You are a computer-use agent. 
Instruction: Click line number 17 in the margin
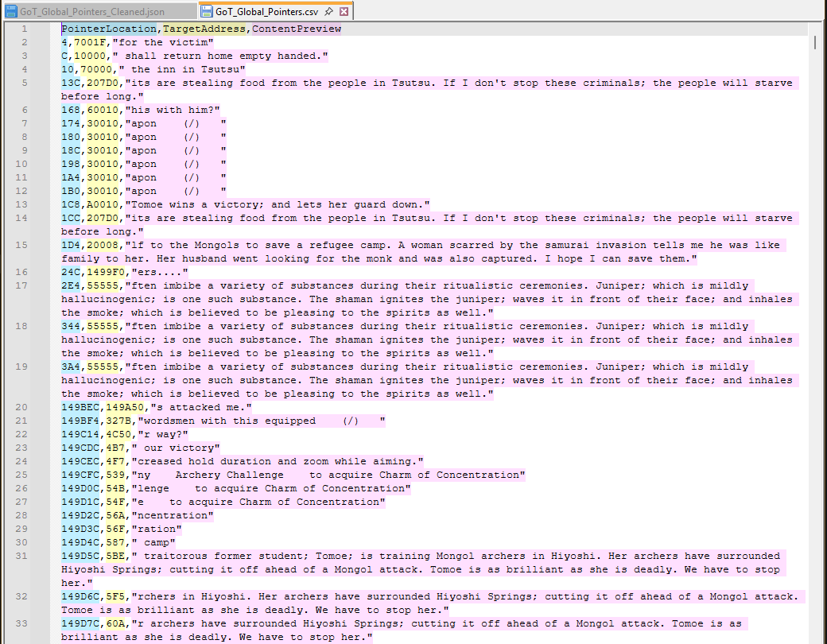[x=21, y=285]
